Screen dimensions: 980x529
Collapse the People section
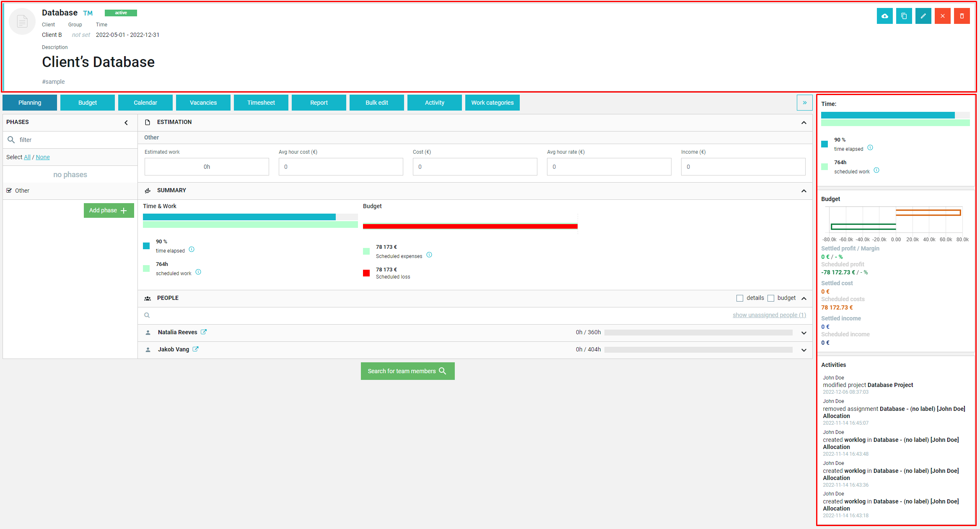[804, 299]
